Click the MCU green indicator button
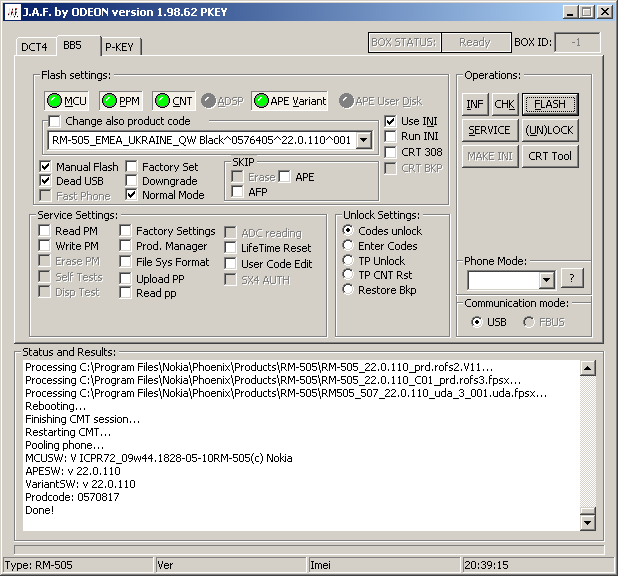Screen dimensions: 618x576 point(66,101)
